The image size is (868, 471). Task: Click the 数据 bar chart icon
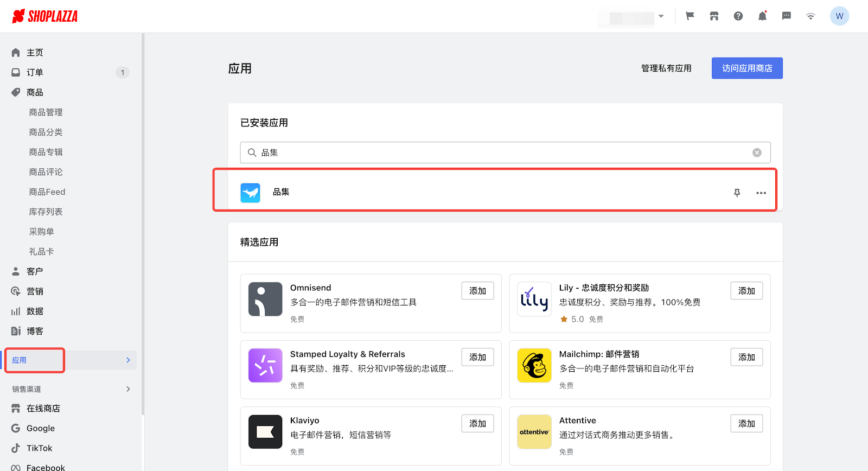point(16,311)
